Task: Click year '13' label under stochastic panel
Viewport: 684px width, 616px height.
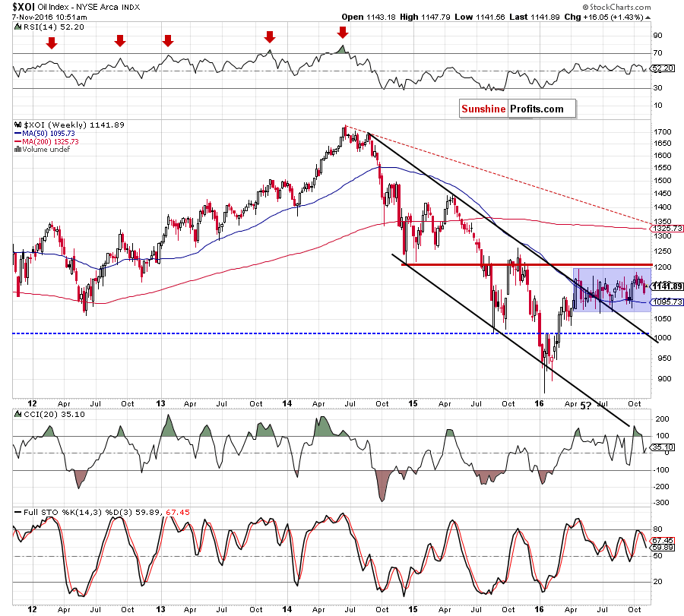Action: click(x=160, y=609)
